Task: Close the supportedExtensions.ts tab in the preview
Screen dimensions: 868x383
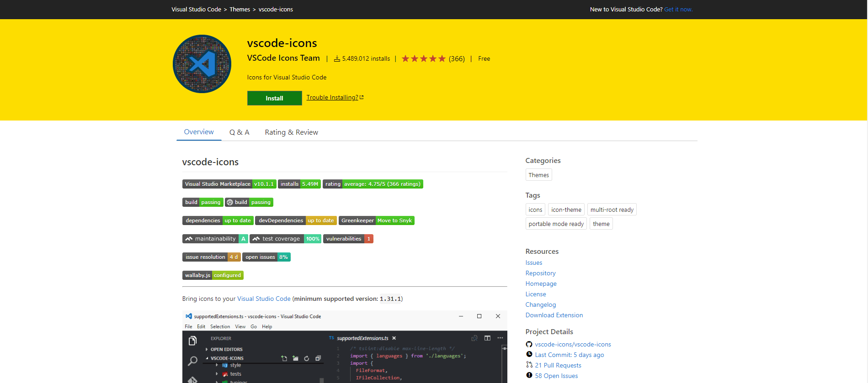Action: tap(394, 338)
